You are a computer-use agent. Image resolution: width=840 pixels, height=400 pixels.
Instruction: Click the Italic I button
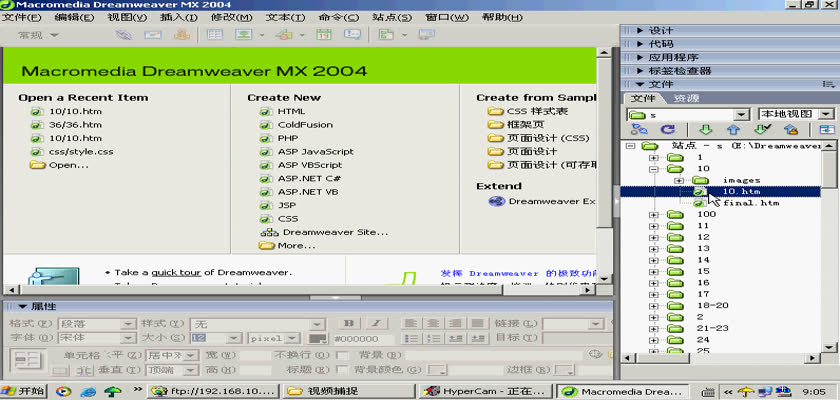coord(377,323)
